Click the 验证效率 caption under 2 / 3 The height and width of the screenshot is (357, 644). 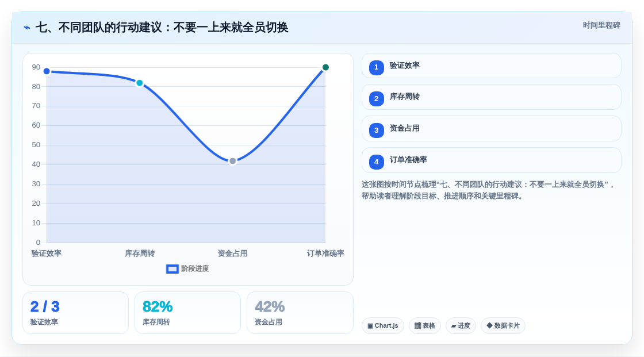44,322
